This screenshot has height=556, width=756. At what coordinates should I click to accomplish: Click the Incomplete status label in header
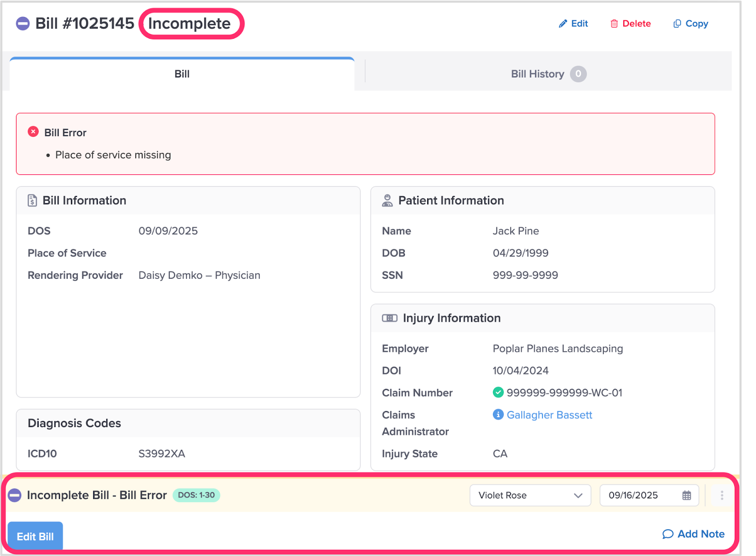pyautogui.click(x=189, y=24)
